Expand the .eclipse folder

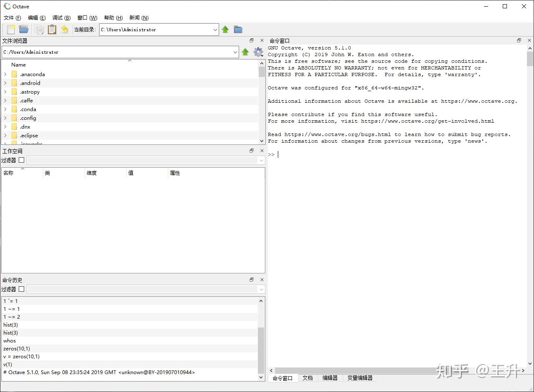(x=5, y=135)
